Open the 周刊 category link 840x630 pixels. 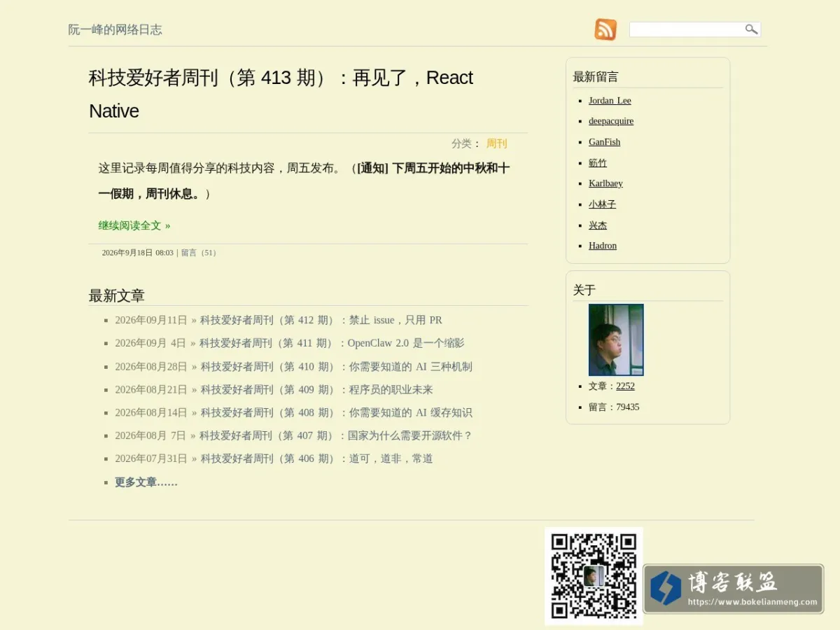pyautogui.click(x=496, y=143)
